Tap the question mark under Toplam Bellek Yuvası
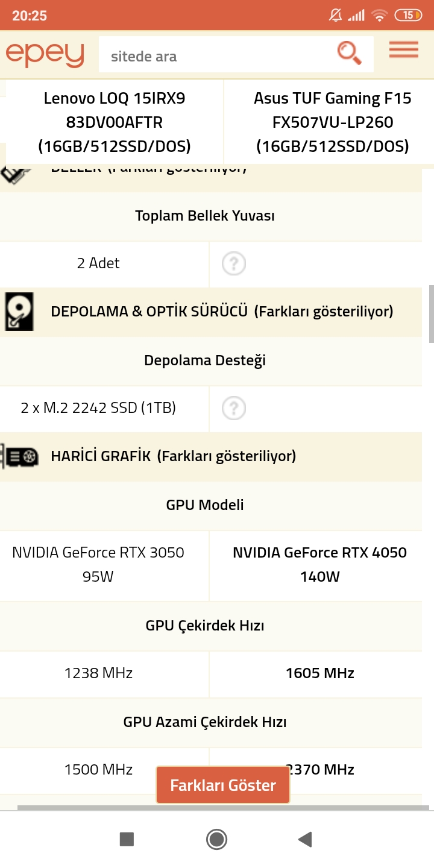This screenshot has height=868, width=434. pos(234,263)
